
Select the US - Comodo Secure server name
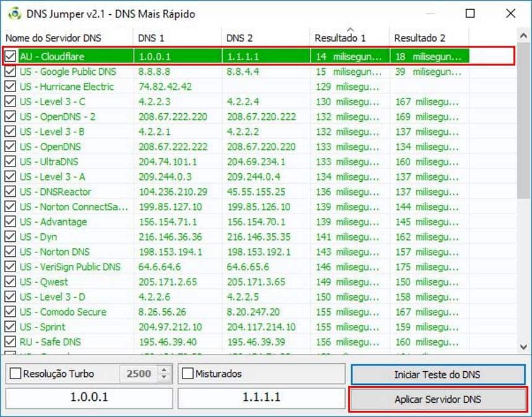coord(63,312)
